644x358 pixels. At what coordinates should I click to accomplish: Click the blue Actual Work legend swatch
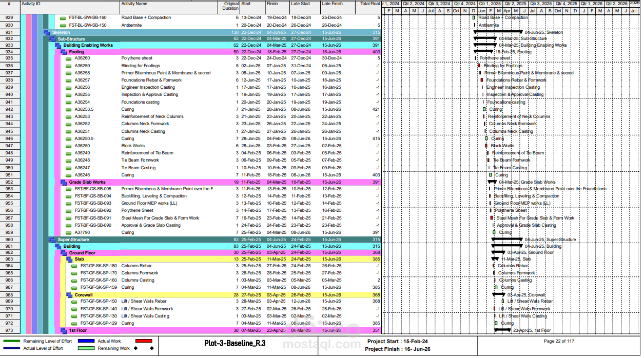click(86, 341)
